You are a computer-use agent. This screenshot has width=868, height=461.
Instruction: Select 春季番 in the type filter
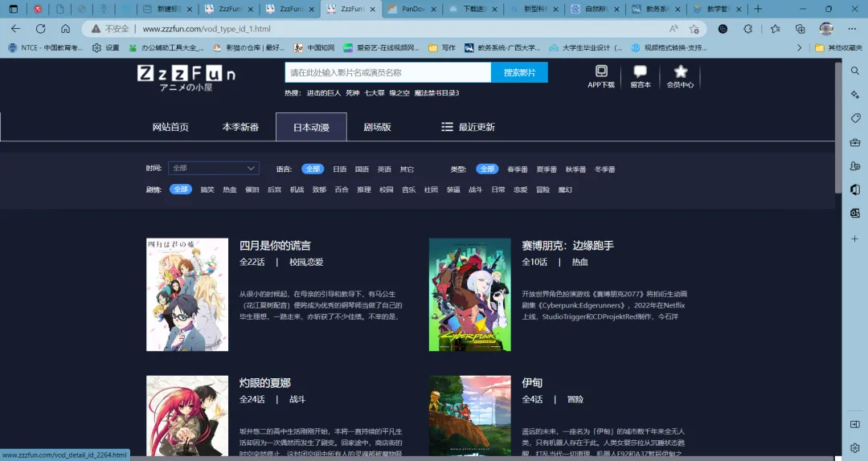click(x=518, y=169)
